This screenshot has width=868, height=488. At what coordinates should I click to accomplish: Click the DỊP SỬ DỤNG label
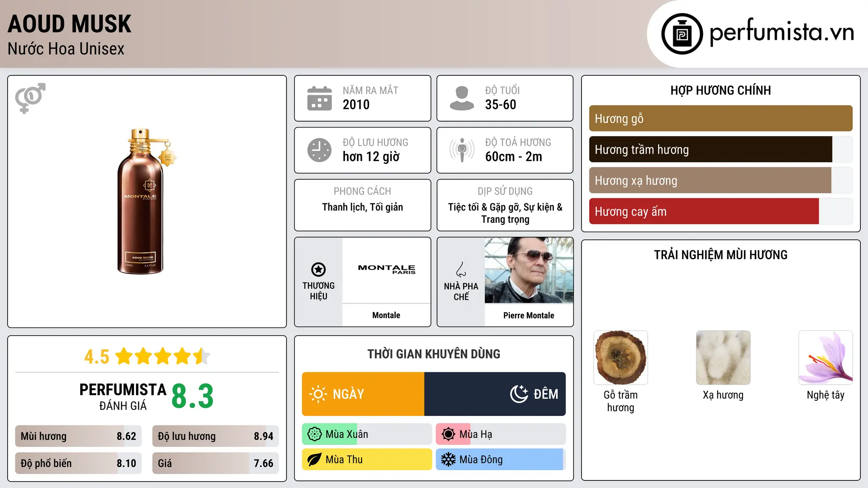pos(505,191)
